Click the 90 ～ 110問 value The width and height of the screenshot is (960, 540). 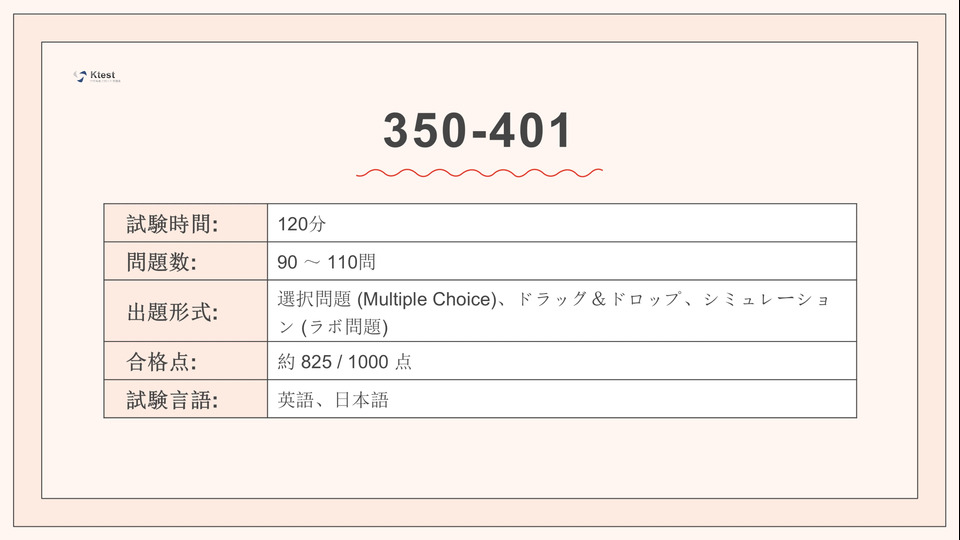pyautogui.click(x=326, y=262)
